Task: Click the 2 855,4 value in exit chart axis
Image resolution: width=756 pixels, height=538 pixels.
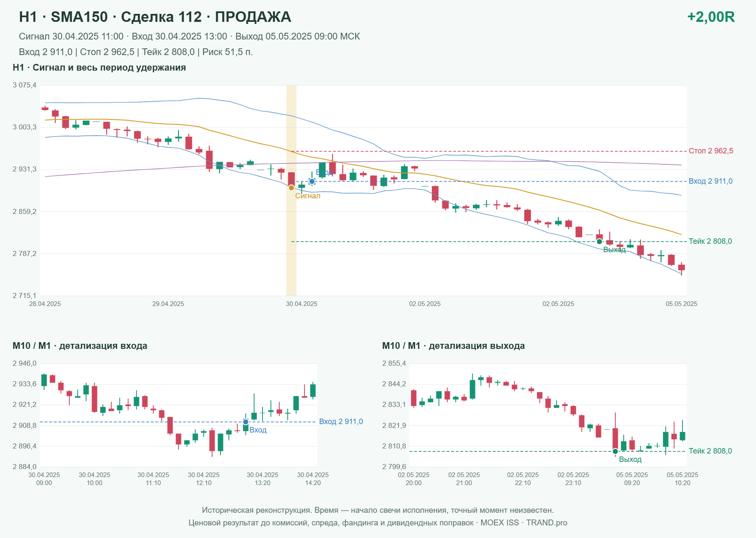Action: tap(394, 364)
